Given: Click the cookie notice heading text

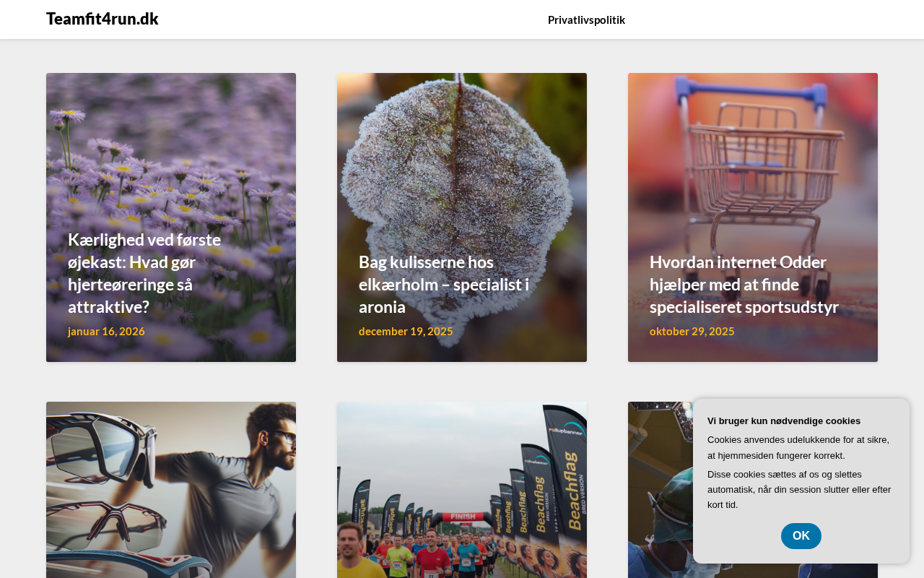Looking at the screenshot, I should [x=784, y=421].
